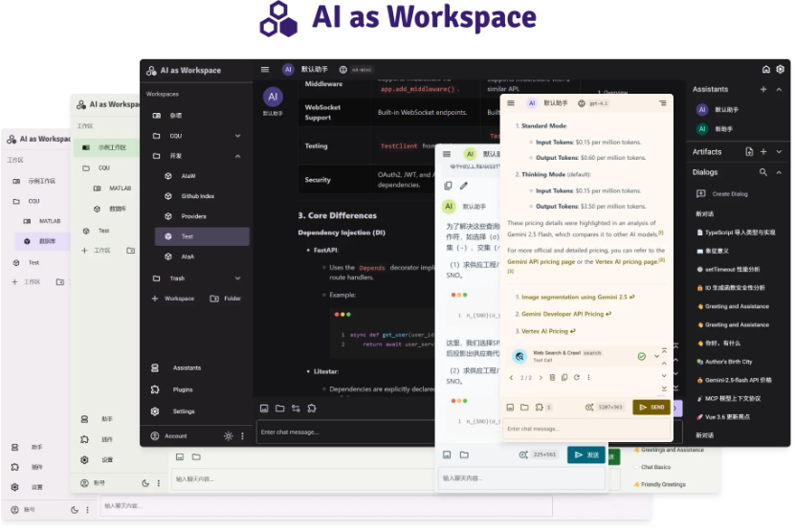
Task: Click the SEND button in beige chat
Action: tap(651, 408)
